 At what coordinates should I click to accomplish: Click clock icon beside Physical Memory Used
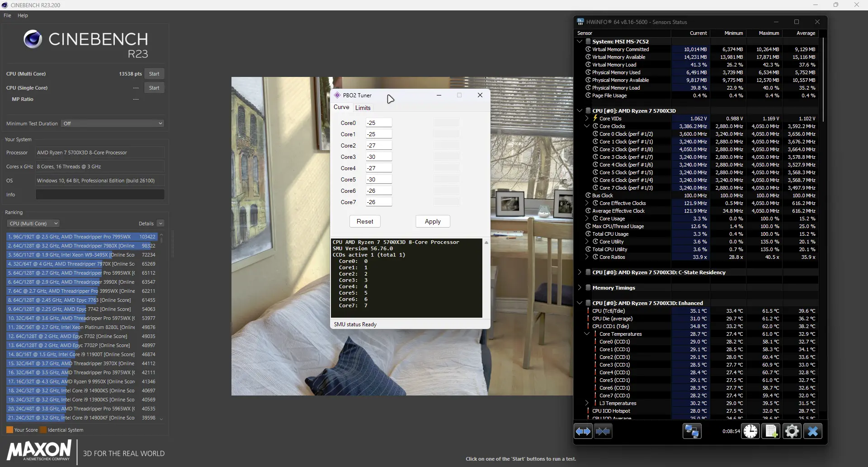click(588, 72)
